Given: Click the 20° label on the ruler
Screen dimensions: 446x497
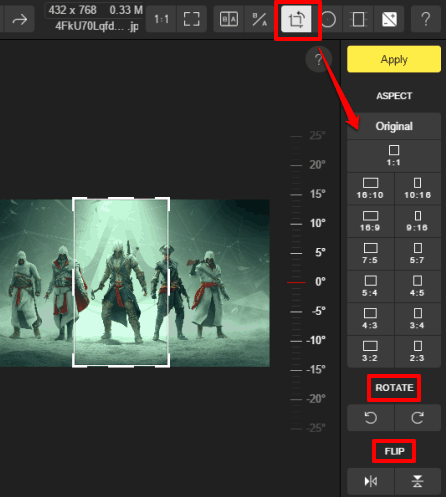Looking at the screenshot, I should [x=317, y=165].
